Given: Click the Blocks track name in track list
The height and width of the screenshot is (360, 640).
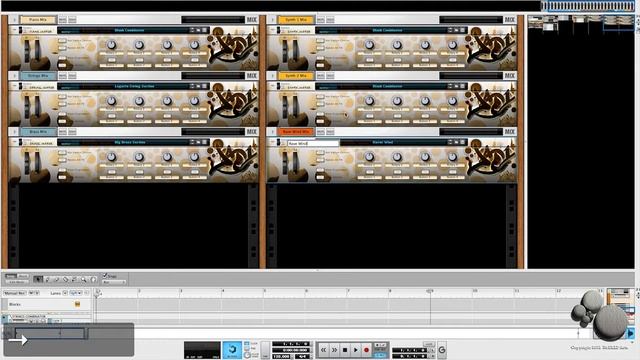Looking at the screenshot, I should (15, 304).
